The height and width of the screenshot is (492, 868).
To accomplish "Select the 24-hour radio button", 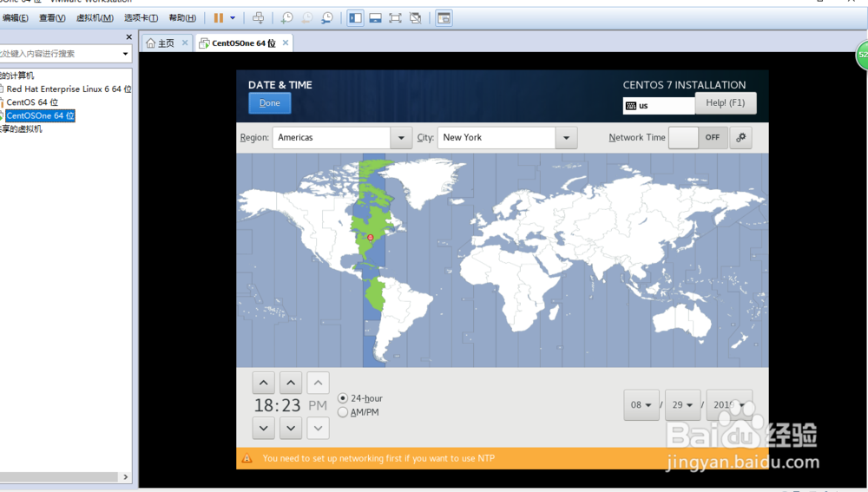I will (x=343, y=398).
